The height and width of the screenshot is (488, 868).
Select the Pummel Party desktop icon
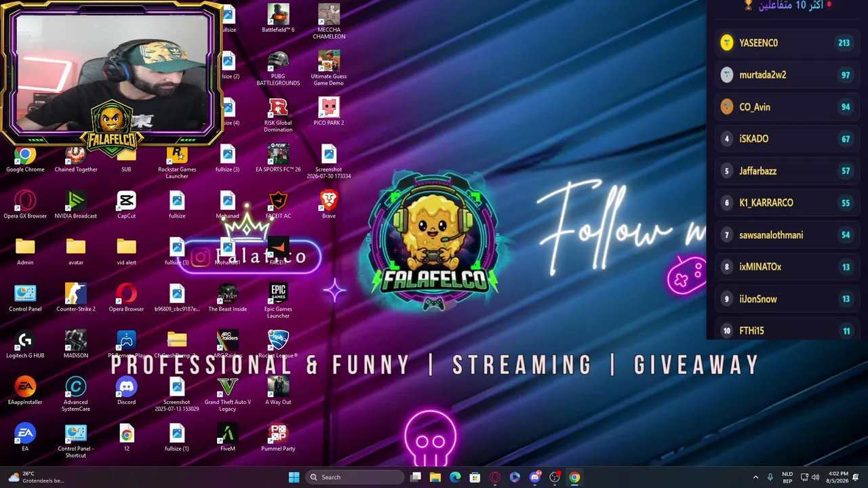(x=278, y=438)
